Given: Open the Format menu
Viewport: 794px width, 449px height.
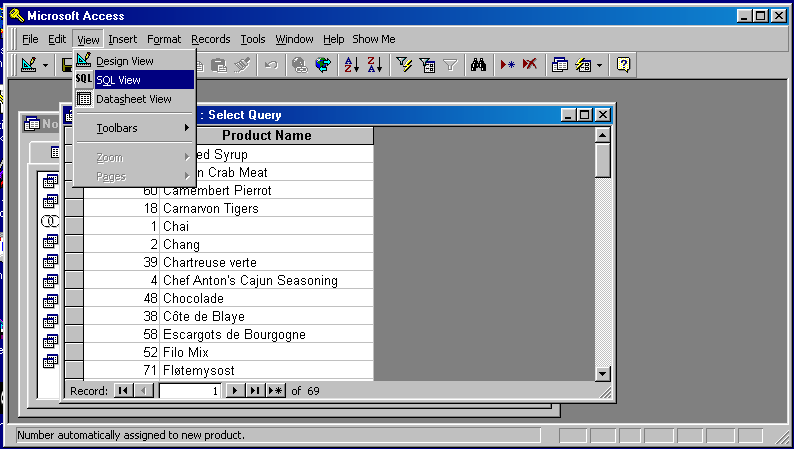Looking at the screenshot, I should click(x=164, y=39).
